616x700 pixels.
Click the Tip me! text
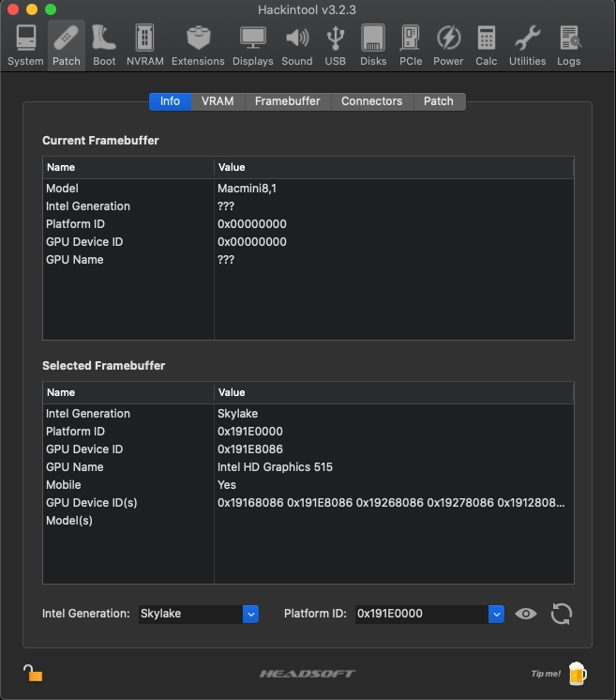546,674
